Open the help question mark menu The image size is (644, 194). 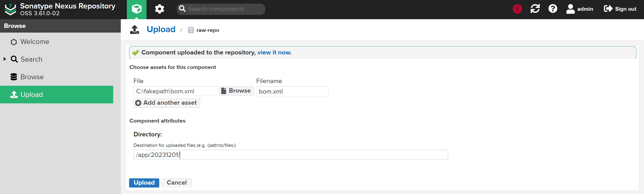point(553,9)
